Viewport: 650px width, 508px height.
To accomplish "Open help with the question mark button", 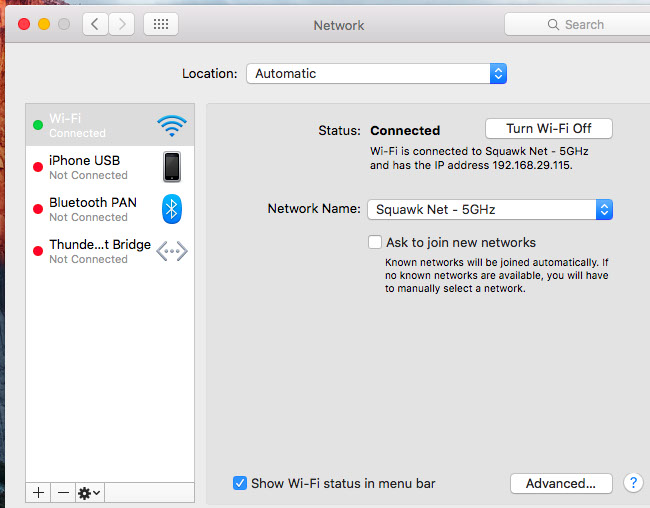I will 633,483.
